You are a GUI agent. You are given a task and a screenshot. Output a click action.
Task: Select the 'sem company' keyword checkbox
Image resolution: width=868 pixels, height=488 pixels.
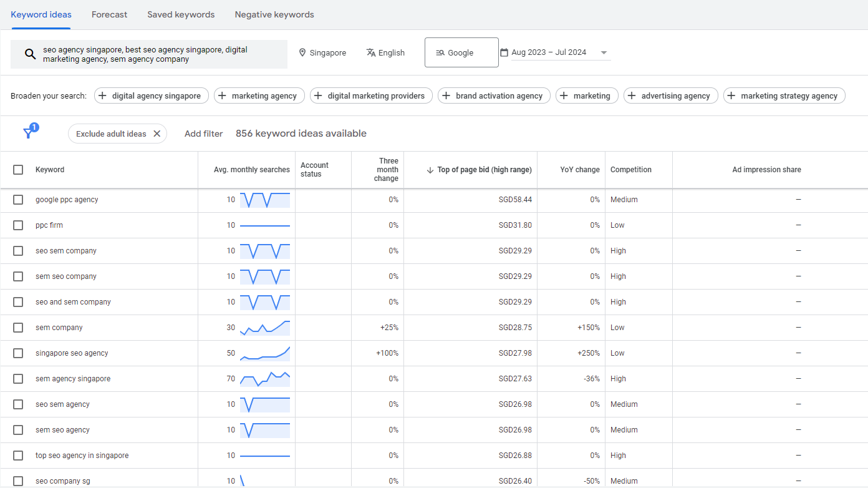tap(18, 328)
